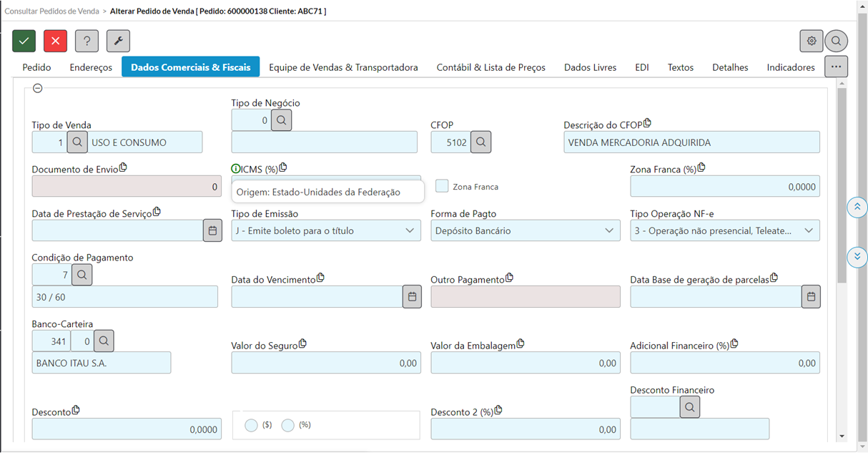This screenshot has height=453, width=868.
Task: Open calendar for Data Base de geração de parcelas
Action: (811, 296)
